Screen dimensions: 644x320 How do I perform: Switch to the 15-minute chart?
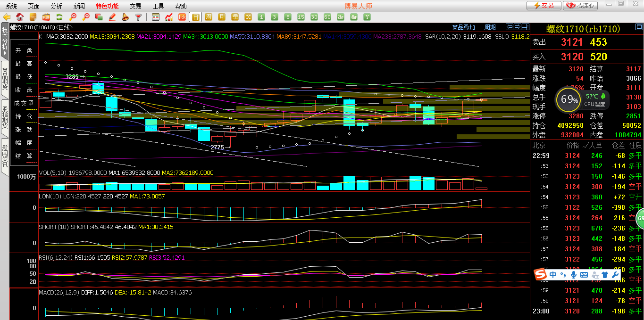coord(301,17)
